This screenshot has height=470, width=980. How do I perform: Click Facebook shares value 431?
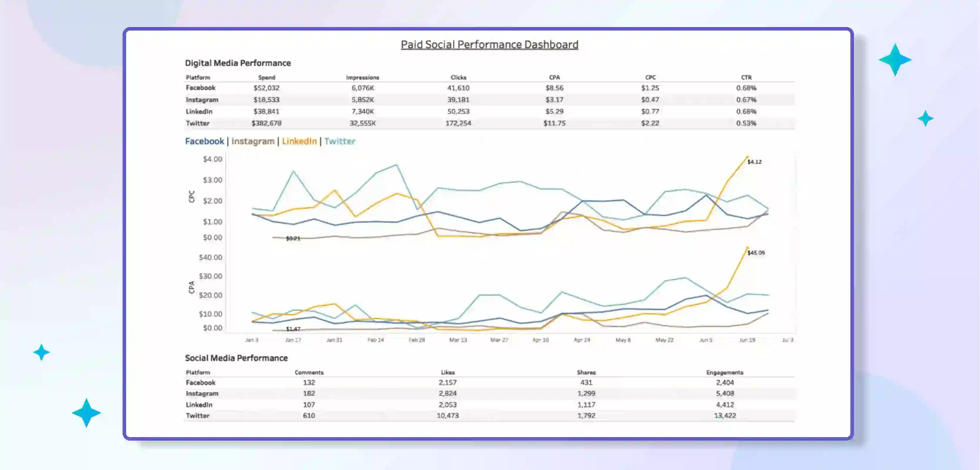(586, 382)
